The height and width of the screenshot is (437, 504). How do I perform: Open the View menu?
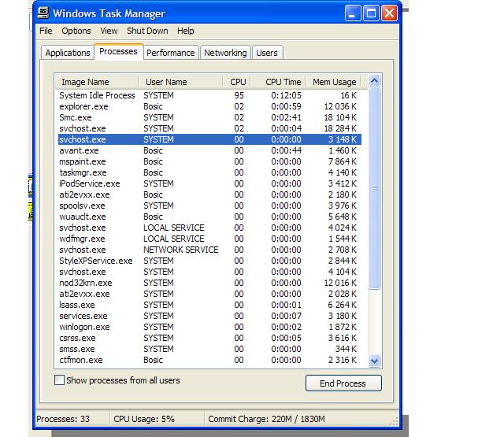pyautogui.click(x=109, y=31)
